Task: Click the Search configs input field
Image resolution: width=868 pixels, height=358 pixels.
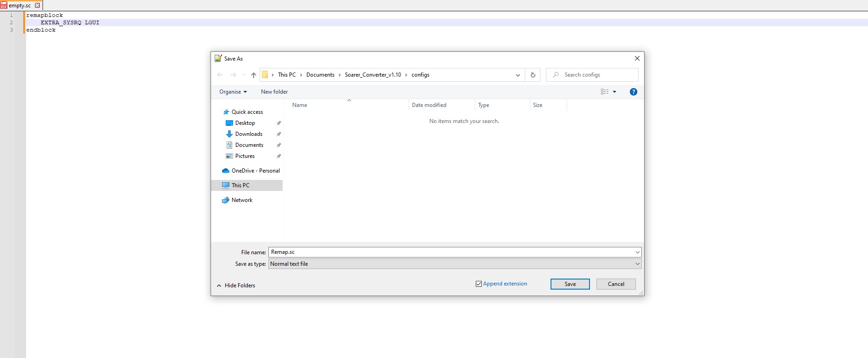Action: [596, 75]
